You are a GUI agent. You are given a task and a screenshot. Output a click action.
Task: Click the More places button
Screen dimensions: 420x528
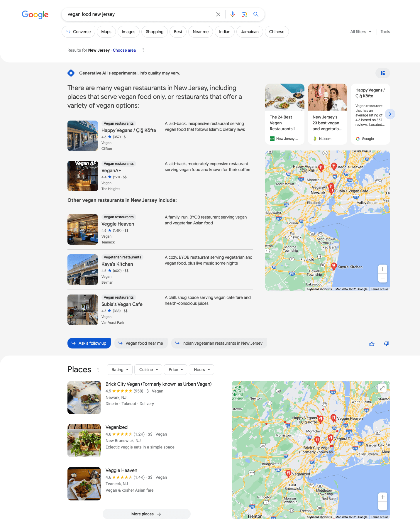coord(146,514)
